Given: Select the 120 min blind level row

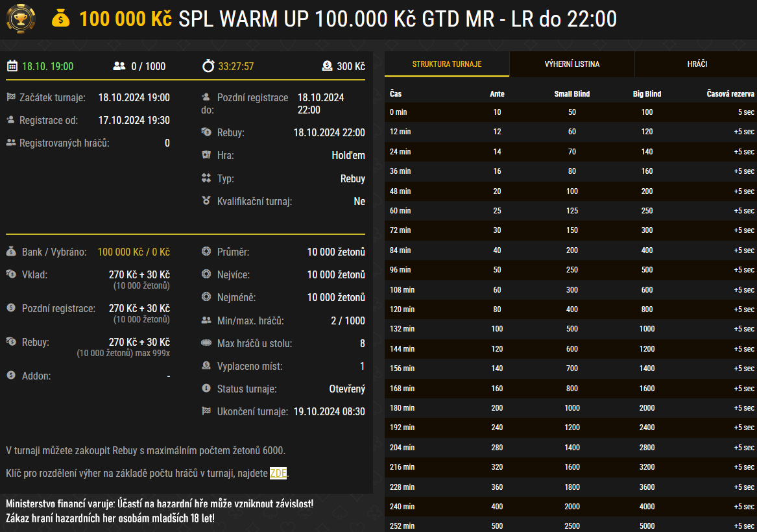Looking at the screenshot, I should point(571,309).
